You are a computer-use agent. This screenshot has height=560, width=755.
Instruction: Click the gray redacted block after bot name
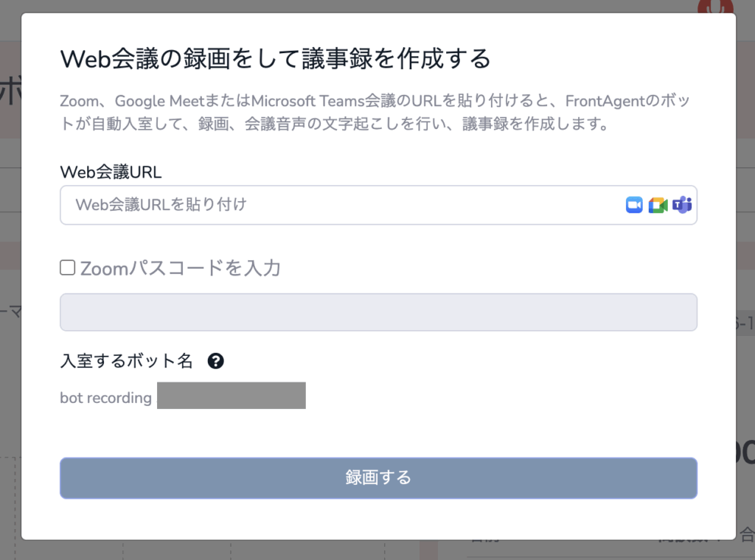click(232, 396)
